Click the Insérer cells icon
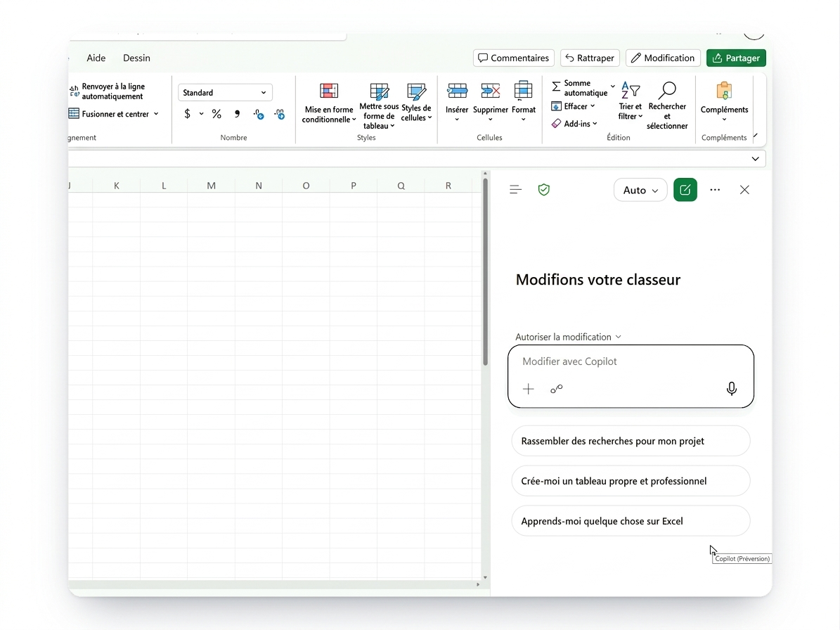This screenshot has width=840, height=630. (x=457, y=91)
